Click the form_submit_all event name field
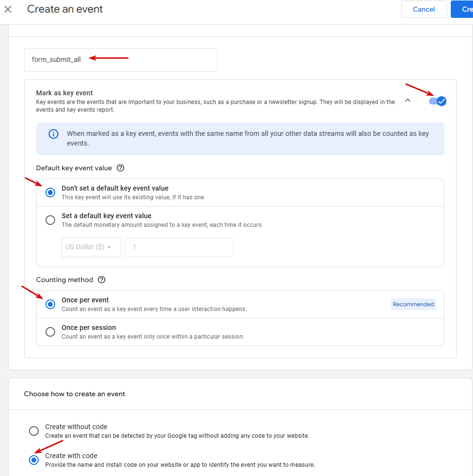Viewport: 473px width, 476px height. point(120,59)
